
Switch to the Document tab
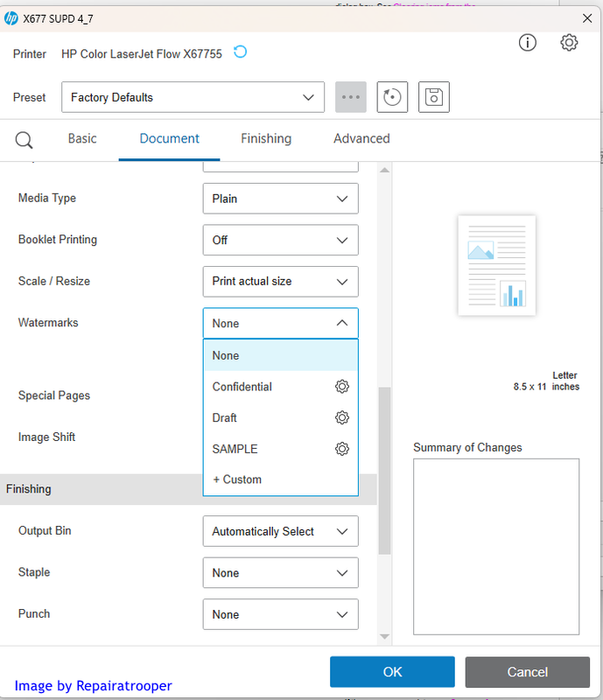point(169,138)
